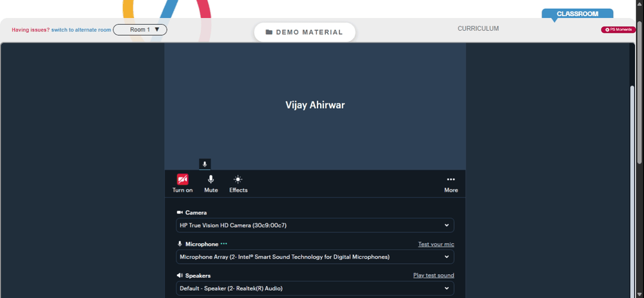
Task: Click the chevron on Default Speaker field
Action: click(446, 288)
